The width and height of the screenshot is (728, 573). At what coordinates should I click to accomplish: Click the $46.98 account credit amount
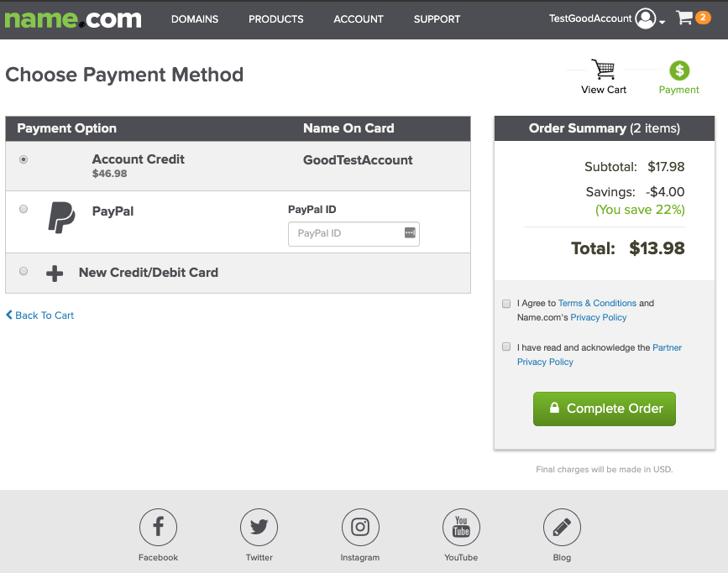tap(109, 174)
